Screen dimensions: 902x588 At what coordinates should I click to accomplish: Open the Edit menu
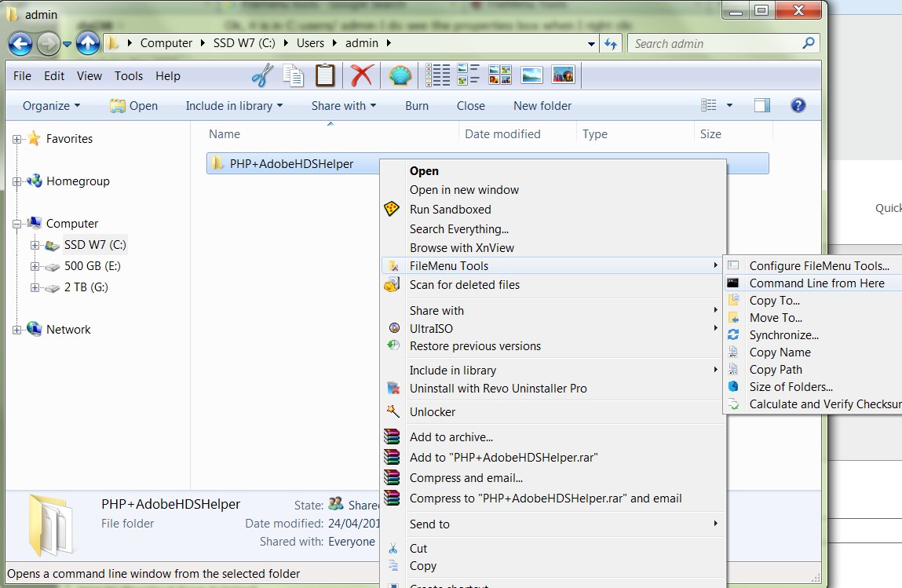tap(54, 76)
